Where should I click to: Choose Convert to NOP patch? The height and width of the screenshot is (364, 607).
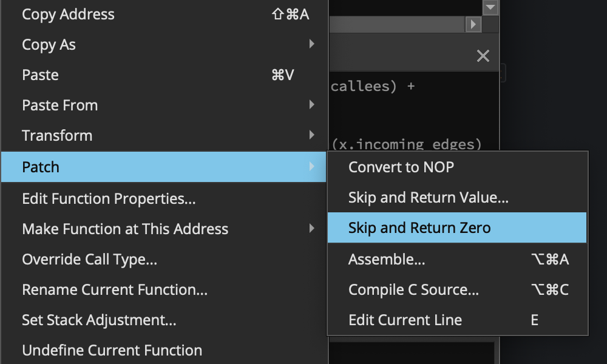click(x=401, y=167)
